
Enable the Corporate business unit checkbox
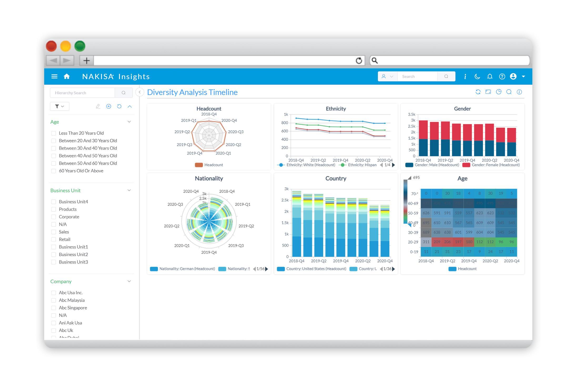tap(54, 217)
